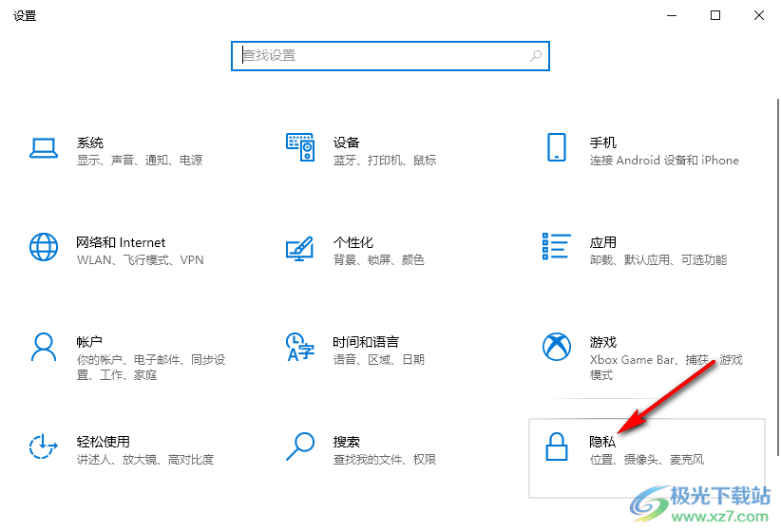Click the text 查找我的文件、权限
781x532 pixels.
click(385, 459)
